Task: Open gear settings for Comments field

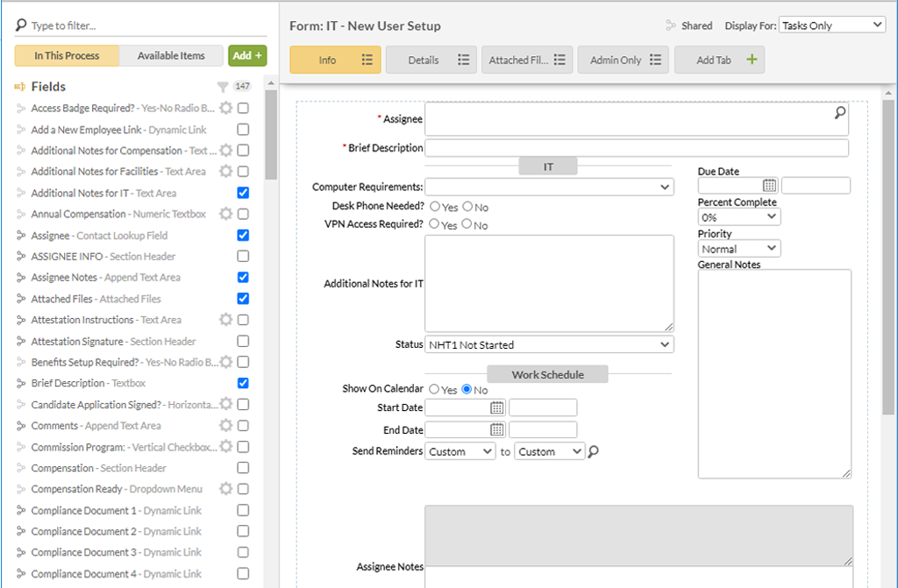Action: (x=226, y=425)
